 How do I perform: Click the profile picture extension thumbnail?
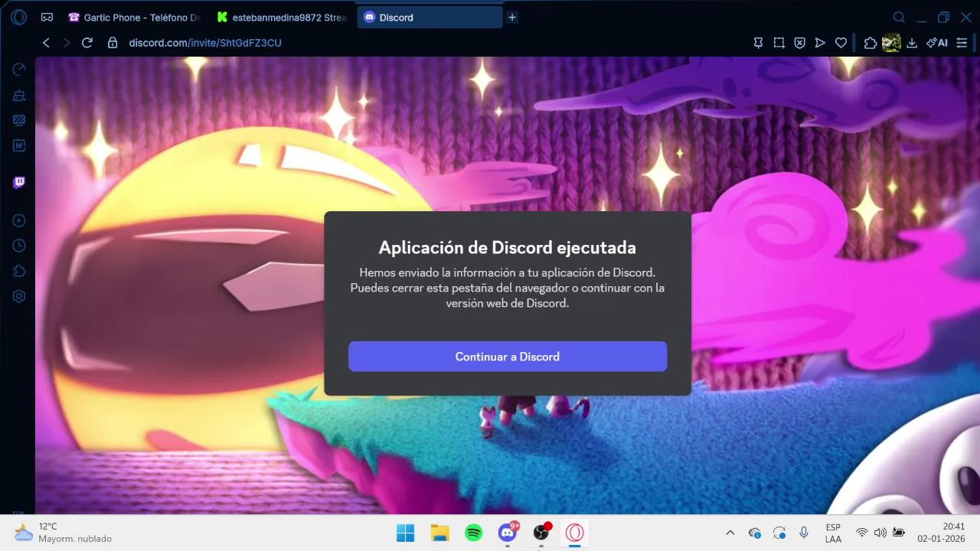coord(891,43)
